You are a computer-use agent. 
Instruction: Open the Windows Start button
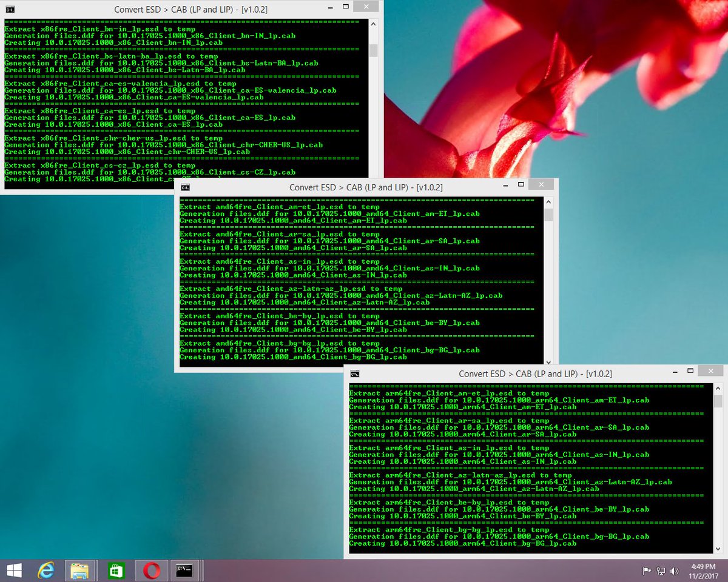coord(13,570)
